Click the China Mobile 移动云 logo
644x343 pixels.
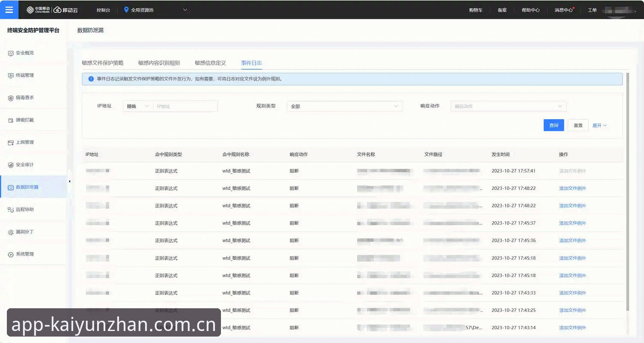[x=52, y=10]
